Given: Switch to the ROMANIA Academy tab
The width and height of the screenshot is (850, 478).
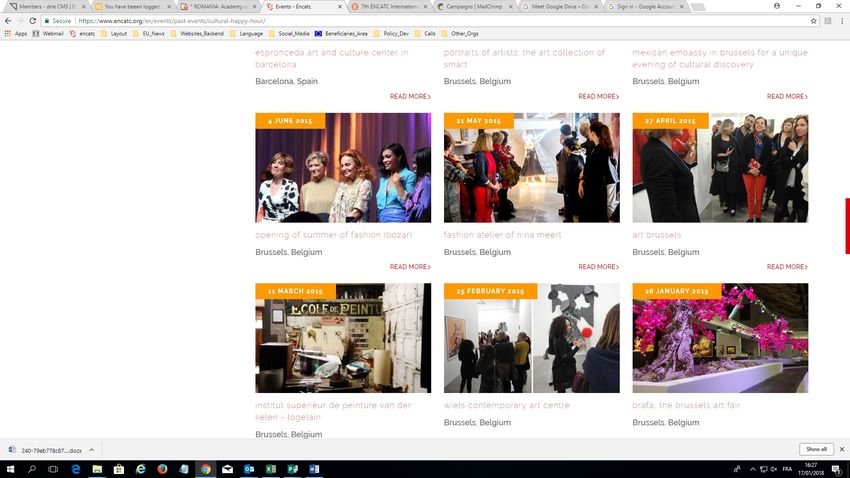Looking at the screenshot, I should (x=217, y=7).
